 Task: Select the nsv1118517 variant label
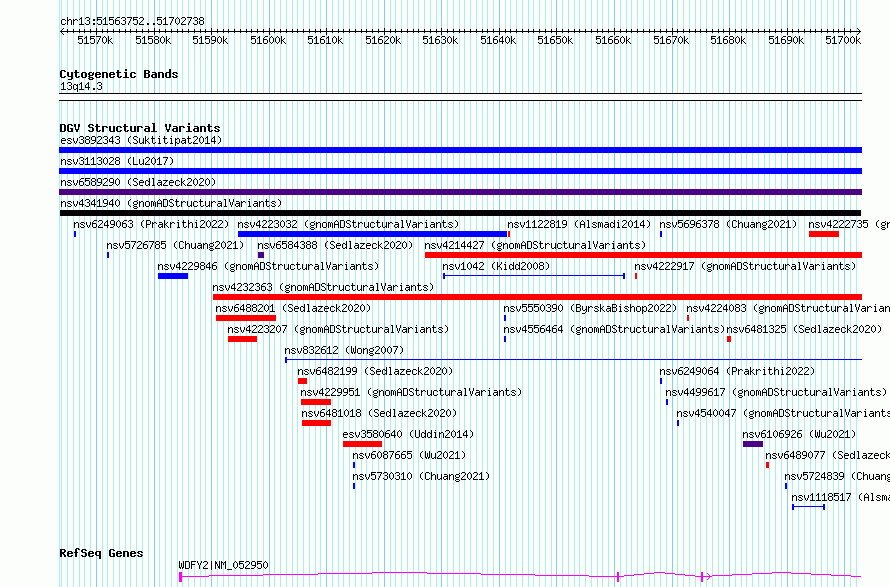[x=841, y=497]
